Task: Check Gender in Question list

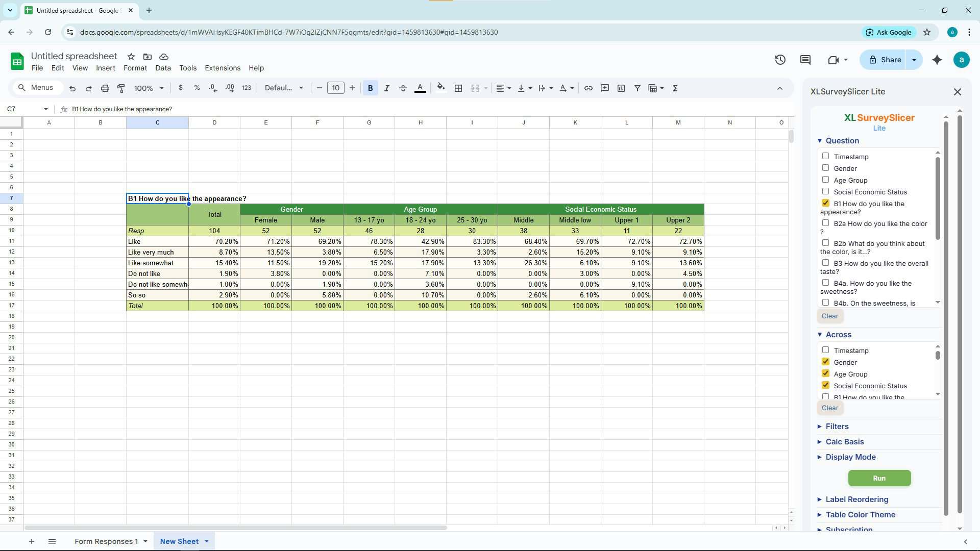Action: tap(825, 168)
